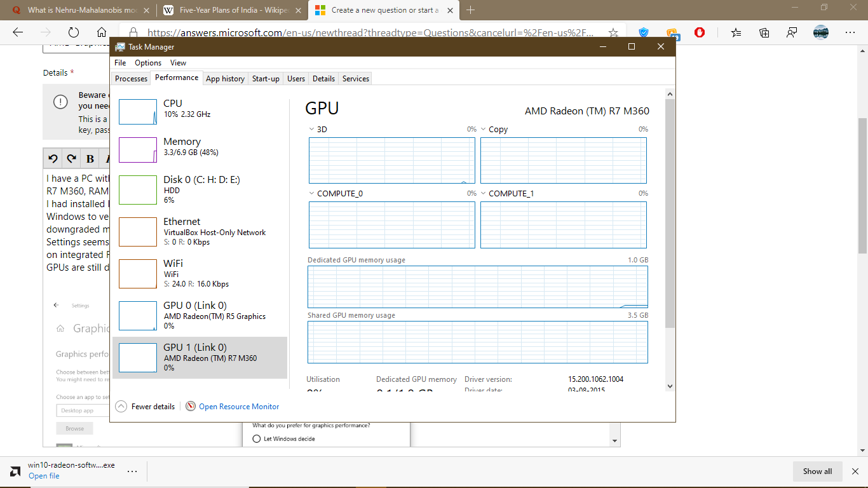
Task: Open the Collections icon in Edge
Action: [x=764, y=32]
